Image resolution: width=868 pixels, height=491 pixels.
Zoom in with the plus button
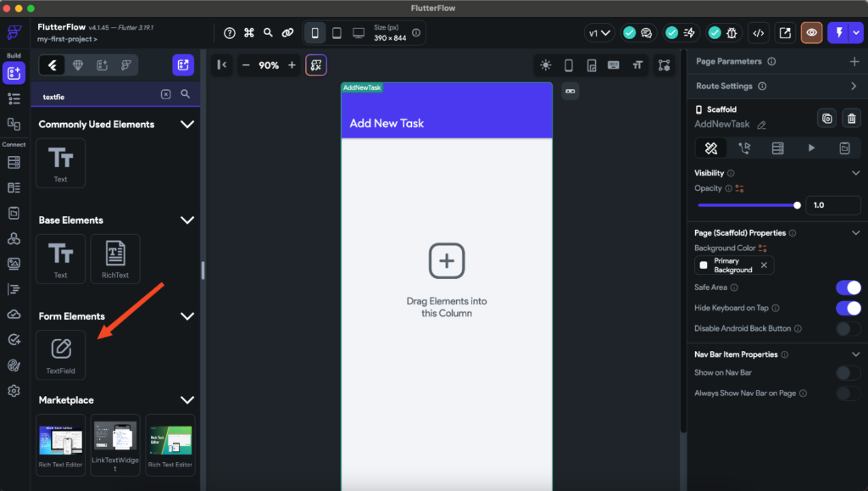click(x=292, y=65)
